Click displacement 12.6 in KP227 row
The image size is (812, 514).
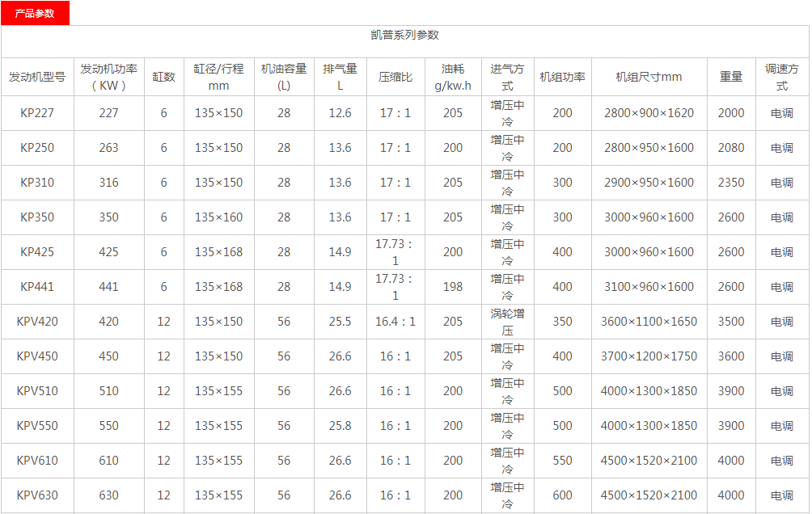pos(340,113)
